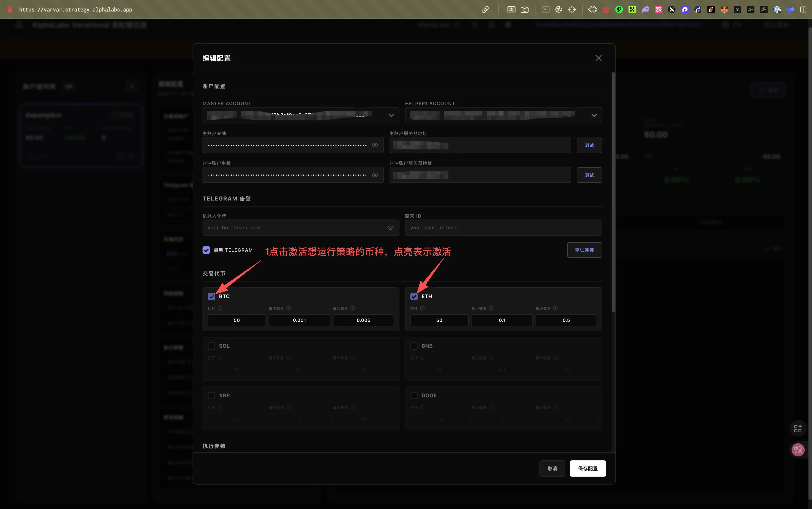This screenshot has height=509, width=812.
Task: Open the MetaMask fox extension
Action: pos(724,9)
